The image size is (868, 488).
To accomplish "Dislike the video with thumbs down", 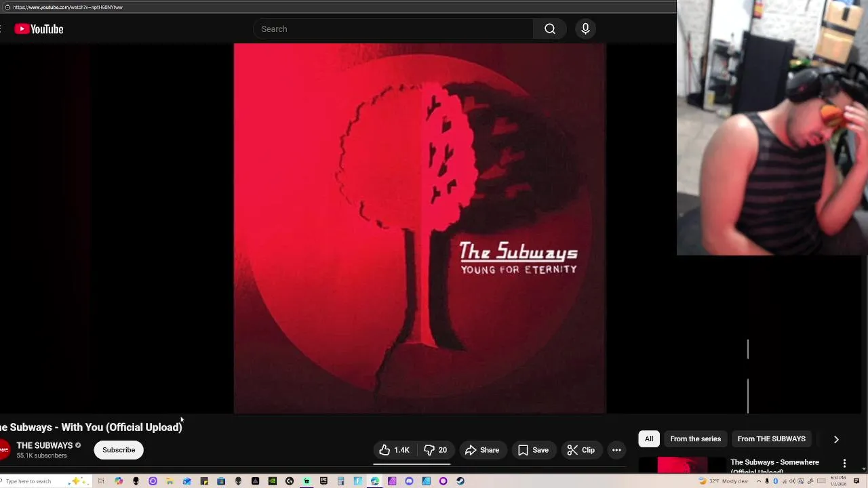I will point(435,450).
